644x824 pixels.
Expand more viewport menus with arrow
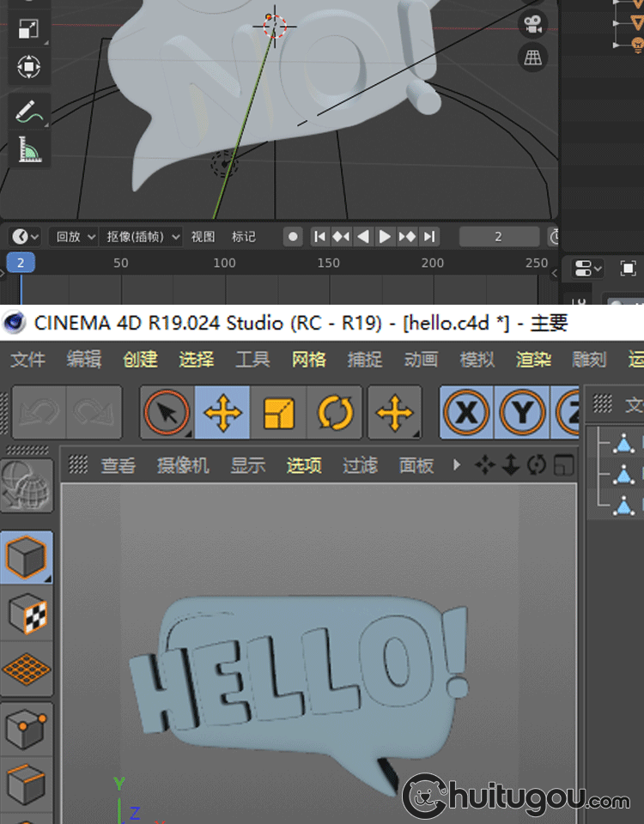pyautogui.click(x=457, y=465)
